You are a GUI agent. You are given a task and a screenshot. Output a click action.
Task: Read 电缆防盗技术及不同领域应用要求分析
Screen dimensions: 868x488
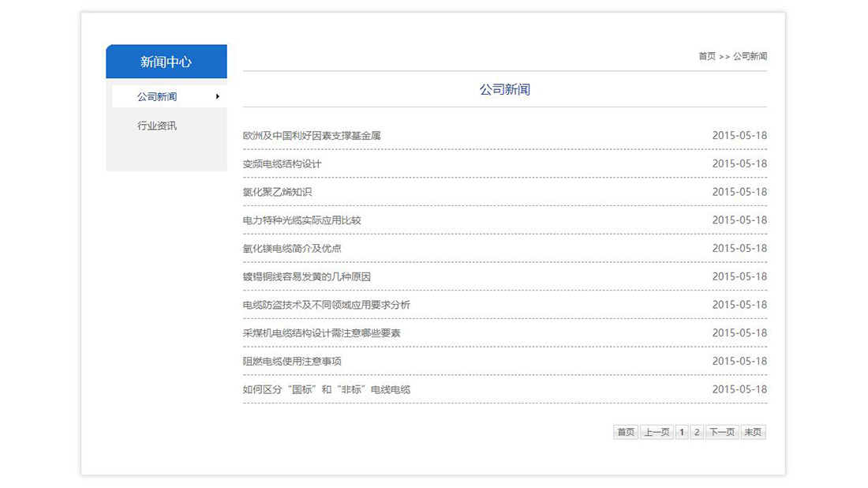click(x=326, y=305)
